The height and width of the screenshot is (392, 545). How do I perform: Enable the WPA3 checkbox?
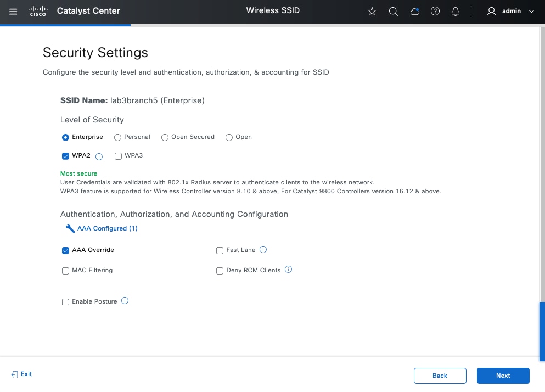[x=118, y=156]
